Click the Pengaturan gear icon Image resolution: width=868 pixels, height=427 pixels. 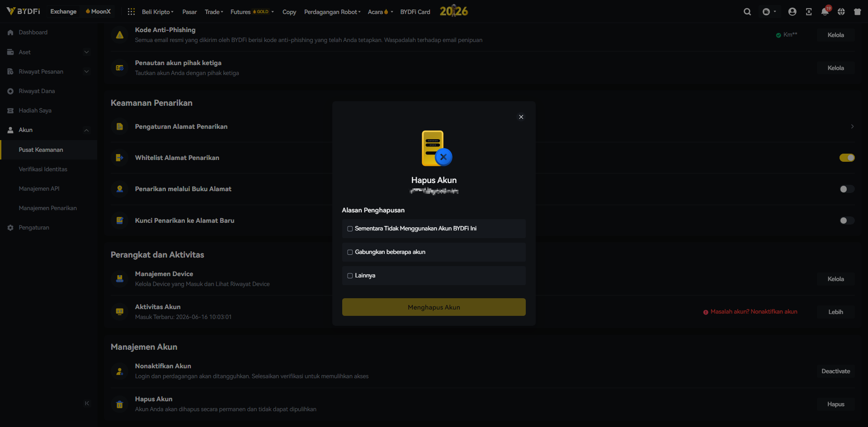pyautogui.click(x=10, y=228)
